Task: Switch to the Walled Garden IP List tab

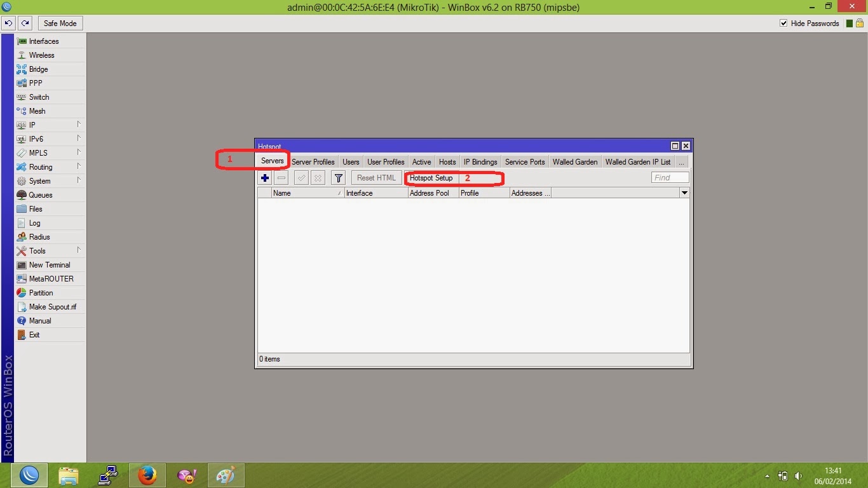Action: point(638,162)
